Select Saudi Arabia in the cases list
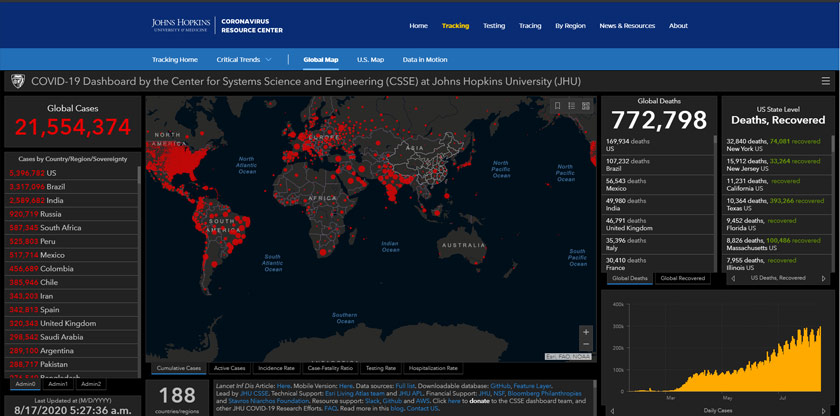This screenshot has height=416, width=840. click(x=72, y=337)
